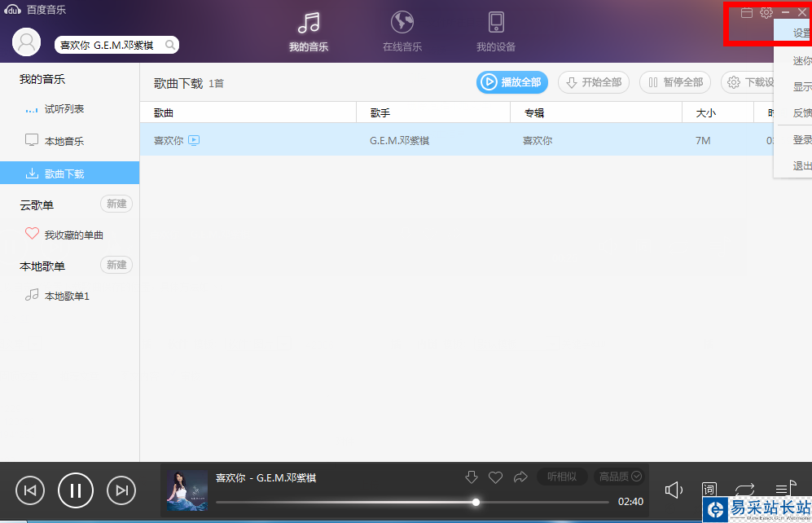812x523 pixels.
Task: Click the album cover thumbnail
Action: pos(187,490)
